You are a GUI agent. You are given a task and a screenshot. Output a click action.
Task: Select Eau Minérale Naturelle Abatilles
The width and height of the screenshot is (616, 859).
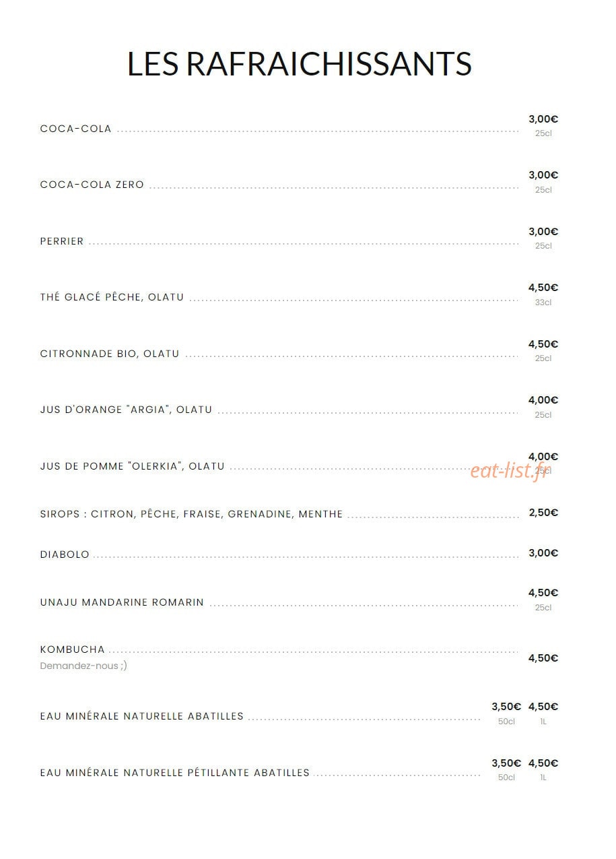[141, 716]
